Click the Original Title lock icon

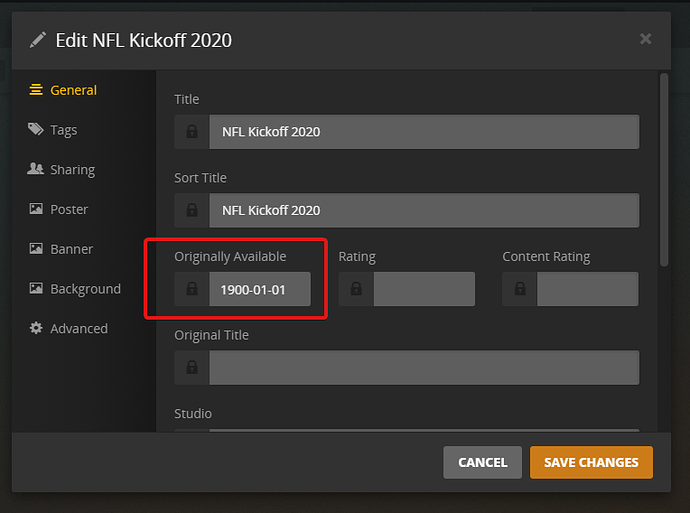[x=192, y=367]
